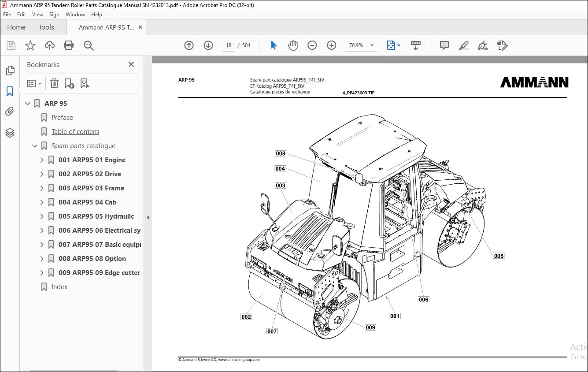Open the Attachments paperclip panel
The image size is (588, 372).
[x=10, y=112]
